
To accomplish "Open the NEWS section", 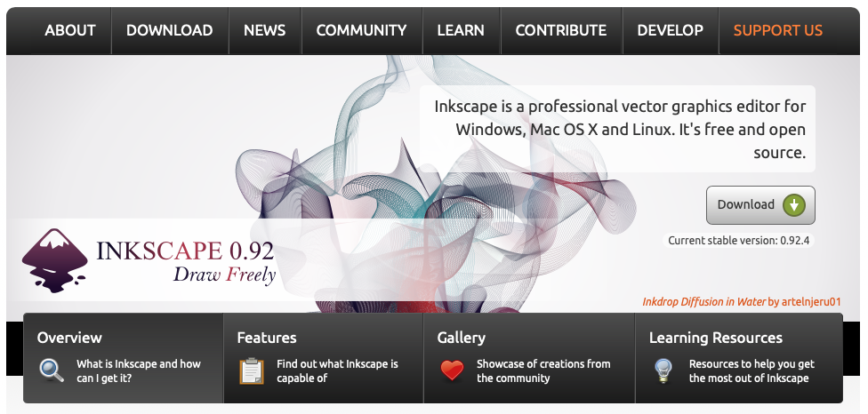I will tap(265, 30).
